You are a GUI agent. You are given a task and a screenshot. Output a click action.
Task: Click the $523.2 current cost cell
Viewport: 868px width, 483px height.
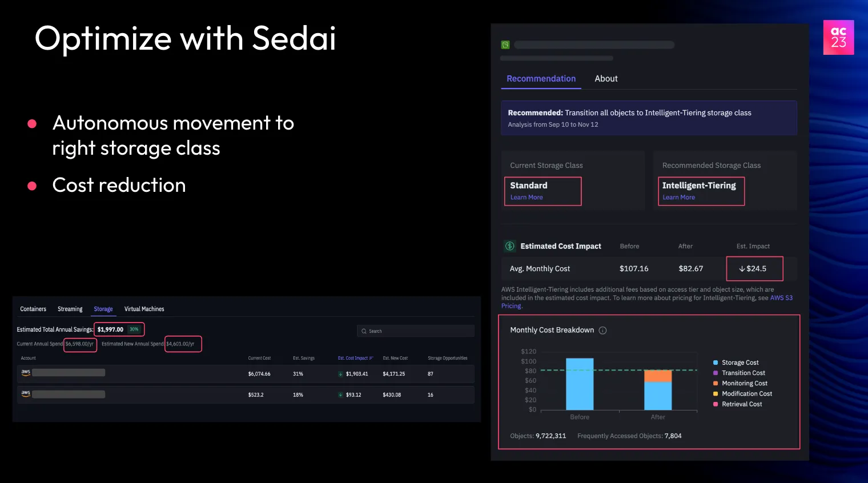pos(256,395)
